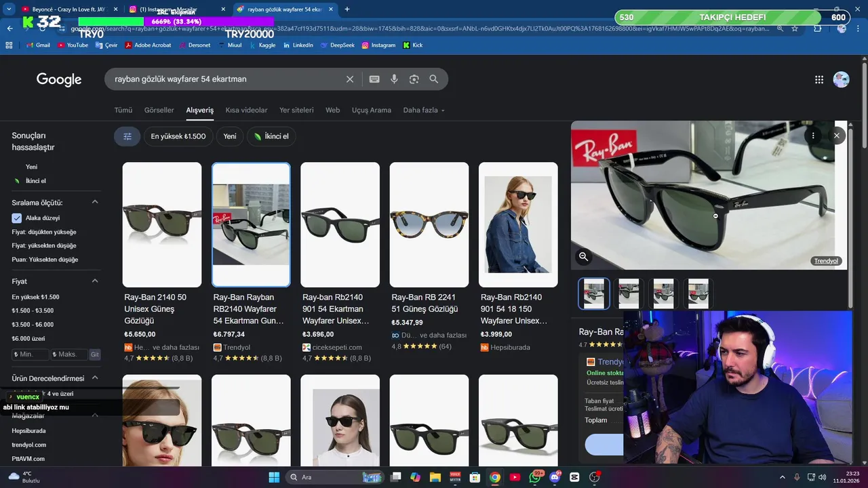
Task: Open Ray-Ban RB 2241 51 product card
Action: click(429, 256)
